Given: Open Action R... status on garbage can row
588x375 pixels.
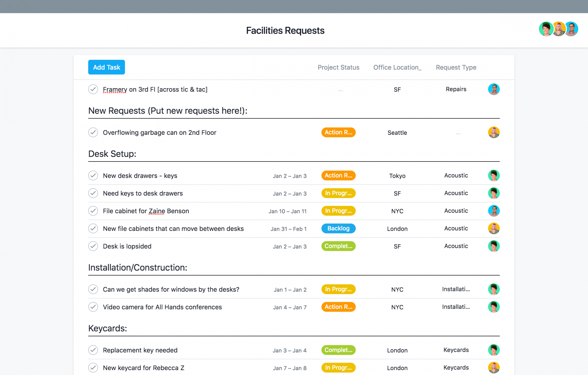Looking at the screenshot, I should tap(338, 132).
